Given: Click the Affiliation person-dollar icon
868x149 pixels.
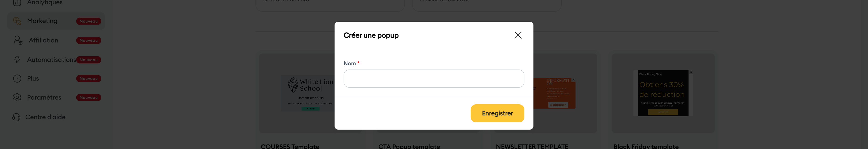Looking at the screenshot, I should click(18, 40).
